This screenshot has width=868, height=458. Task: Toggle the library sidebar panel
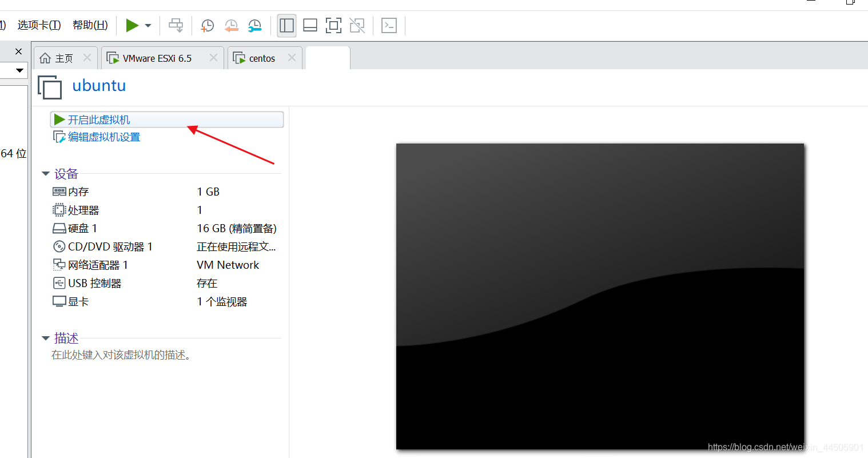[x=286, y=25]
